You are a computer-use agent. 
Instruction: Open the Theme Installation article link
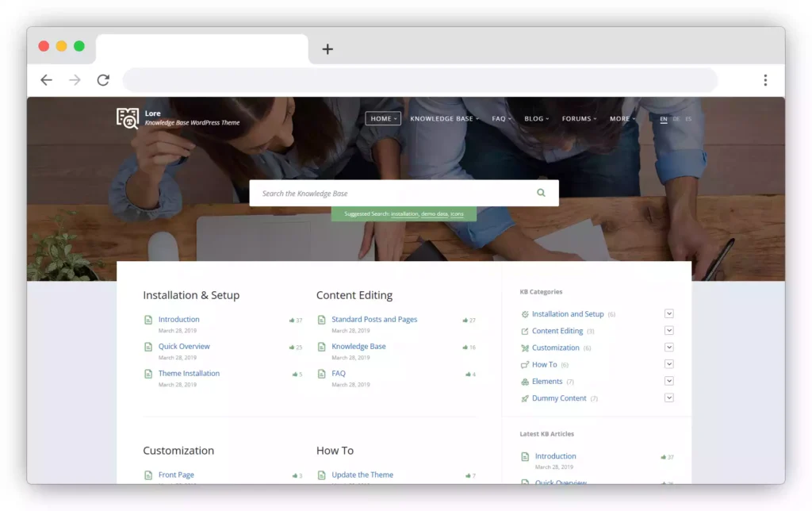[189, 373]
